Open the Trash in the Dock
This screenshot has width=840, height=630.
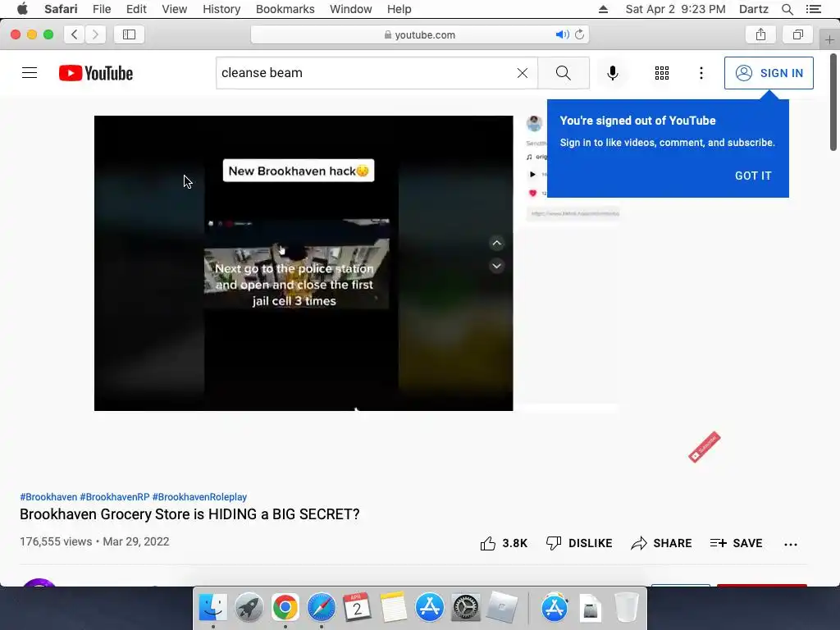[x=626, y=608]
